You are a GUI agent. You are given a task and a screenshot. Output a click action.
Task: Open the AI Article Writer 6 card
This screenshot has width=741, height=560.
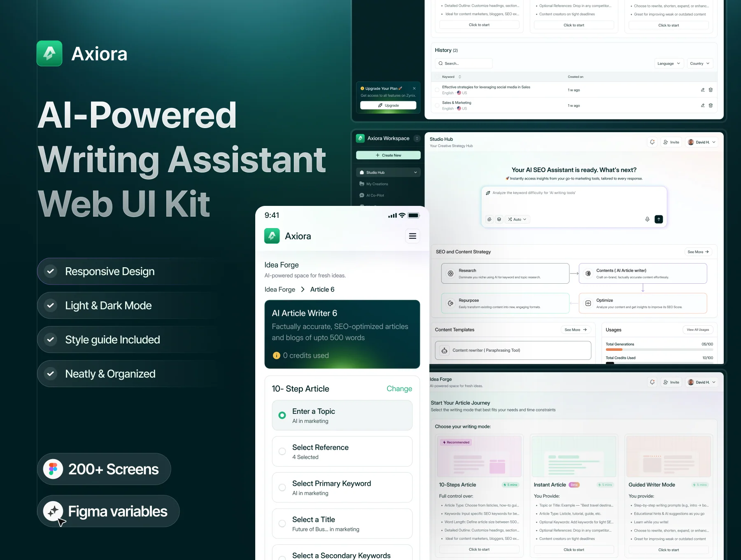[342, 334]
